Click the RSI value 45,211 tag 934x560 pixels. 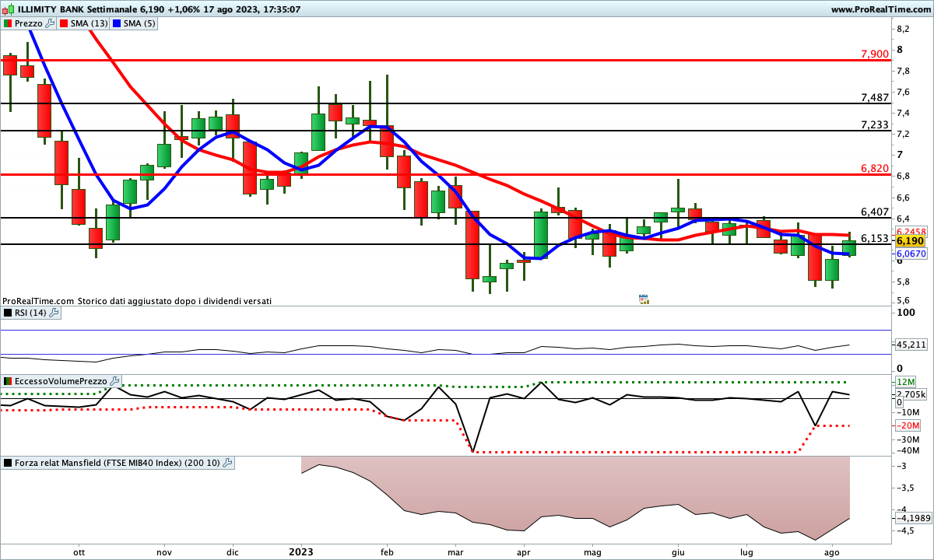point(911,344)
